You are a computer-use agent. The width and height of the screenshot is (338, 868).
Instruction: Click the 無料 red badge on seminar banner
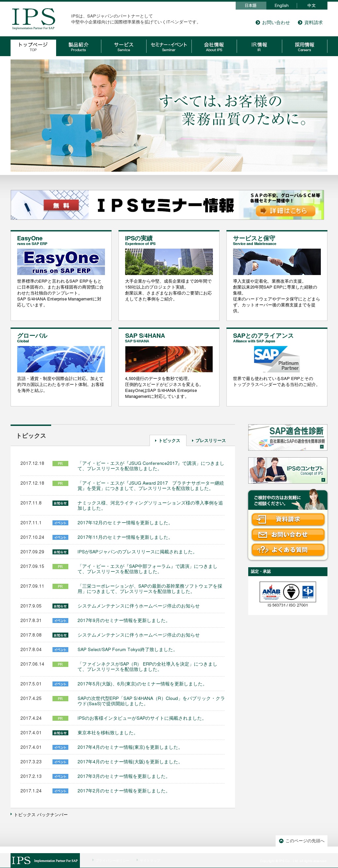pos(61,205)
